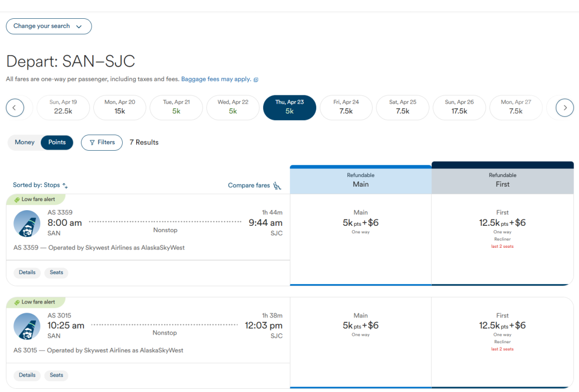Image resolution: width=579 pixels, height=392 pixels.
Task: Click previous dates arrow in date carousel
Action: click(x=15, y=108)
